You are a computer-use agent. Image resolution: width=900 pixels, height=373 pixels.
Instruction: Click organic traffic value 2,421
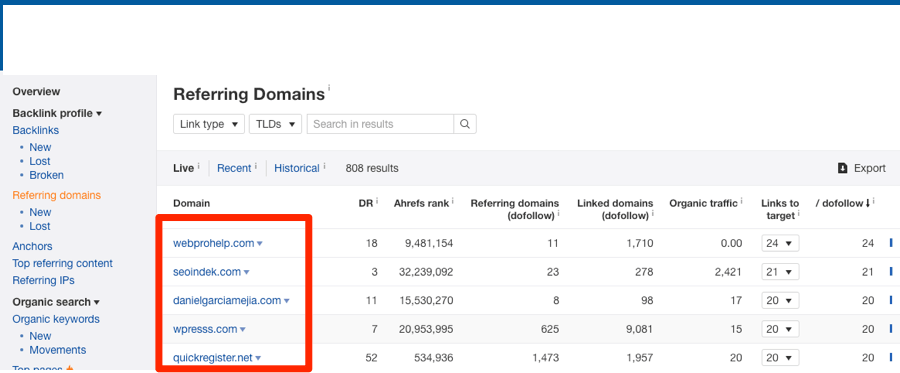click(x=728, y=272)
